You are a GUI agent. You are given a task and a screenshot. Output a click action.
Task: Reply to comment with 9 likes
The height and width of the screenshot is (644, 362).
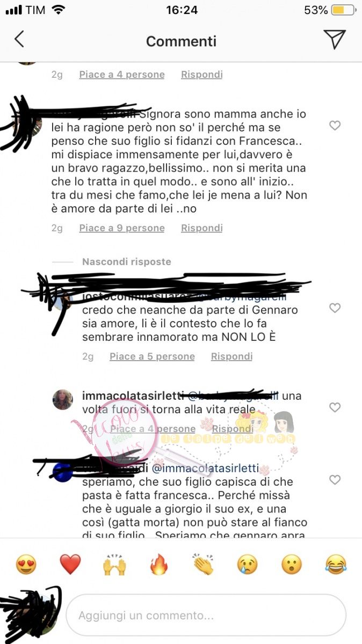point(201,228)
